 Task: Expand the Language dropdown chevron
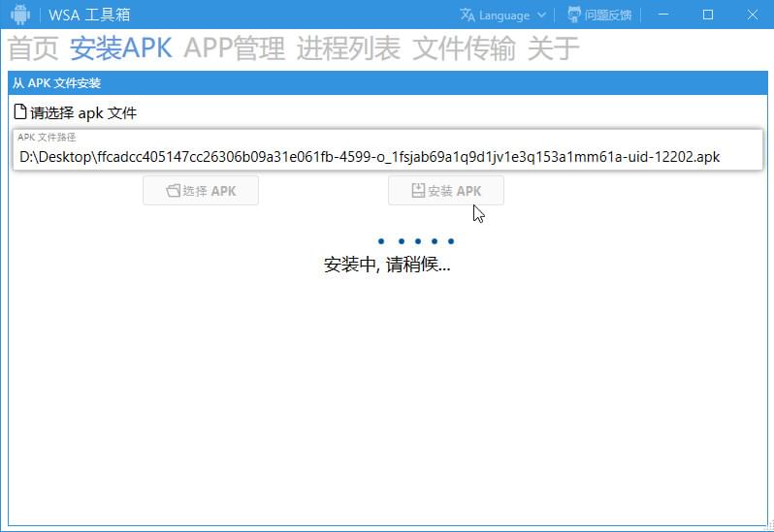[541, 16]
